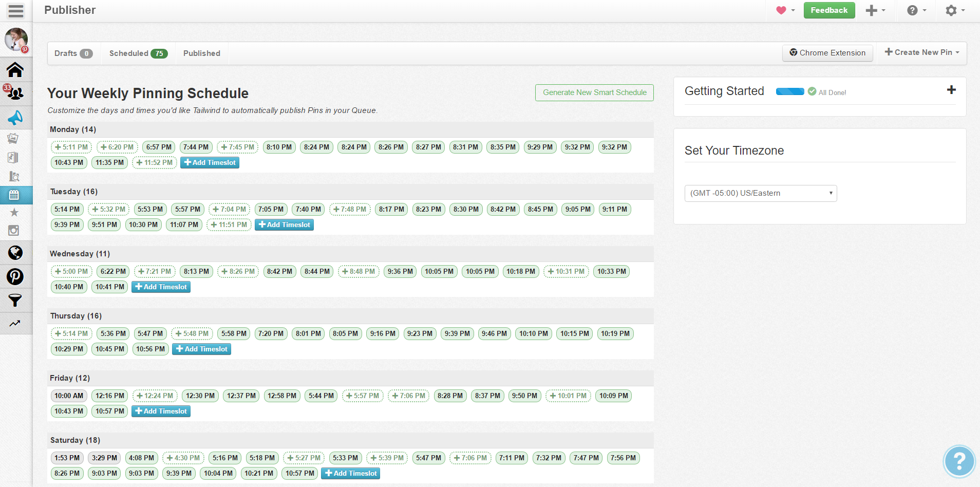Click Thursday's 10:56 PM timeslot
The height and width of the screenshot is (487, 980).
[x=150, y=349]
